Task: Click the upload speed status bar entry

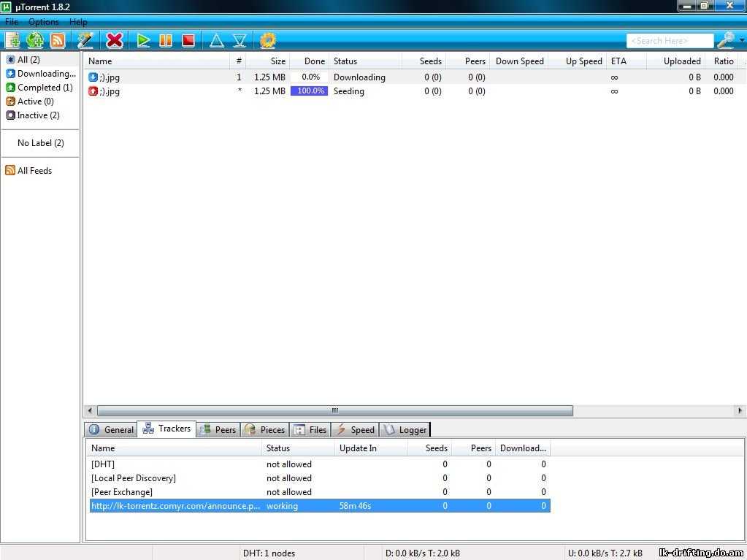Action: 605,553
